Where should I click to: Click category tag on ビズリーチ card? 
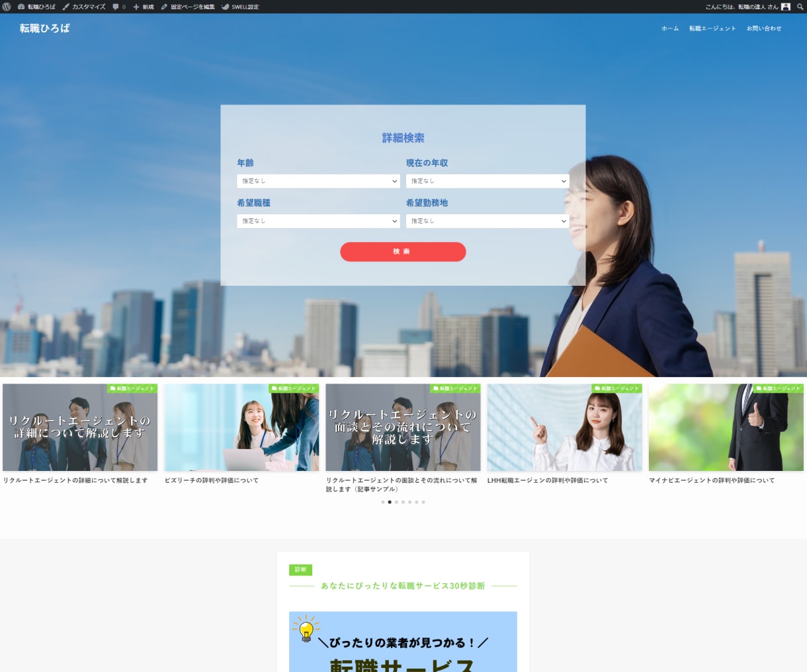(294, 388)
